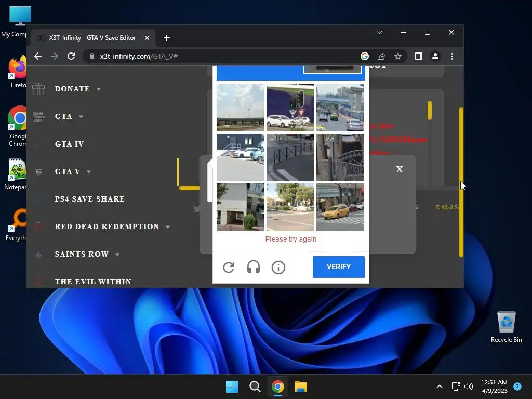Image resolution: width=532 pixels, height=399 pixels.
Task: Select captcha tile with white building entrance
Action: pyautogui.click(x=240, y=207)
